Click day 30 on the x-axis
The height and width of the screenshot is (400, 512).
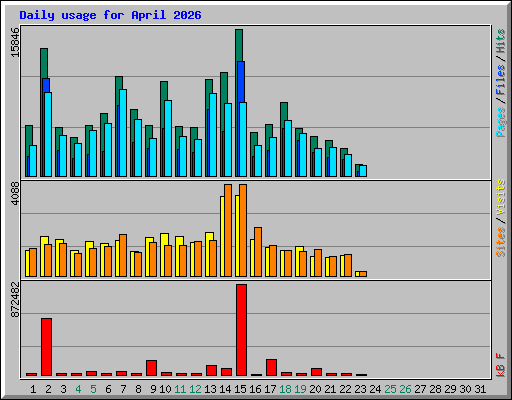point(465,389)
